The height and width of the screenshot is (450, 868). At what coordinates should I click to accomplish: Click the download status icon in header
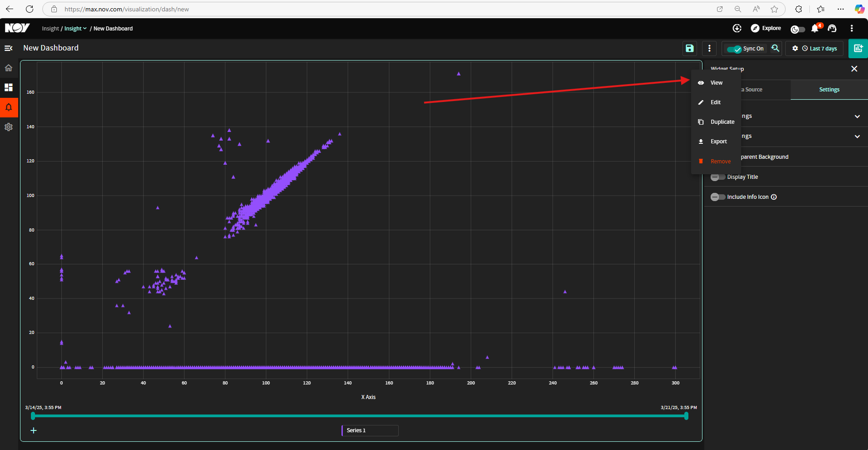pyautogui.click(x=737, y=28)
